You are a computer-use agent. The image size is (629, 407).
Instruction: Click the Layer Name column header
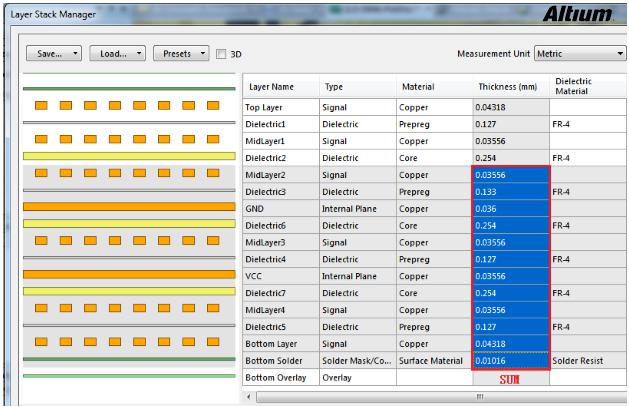coord(271,87)
